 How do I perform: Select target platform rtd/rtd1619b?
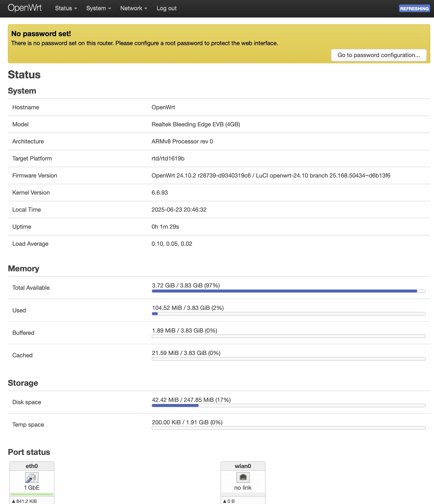pos(168,158)
